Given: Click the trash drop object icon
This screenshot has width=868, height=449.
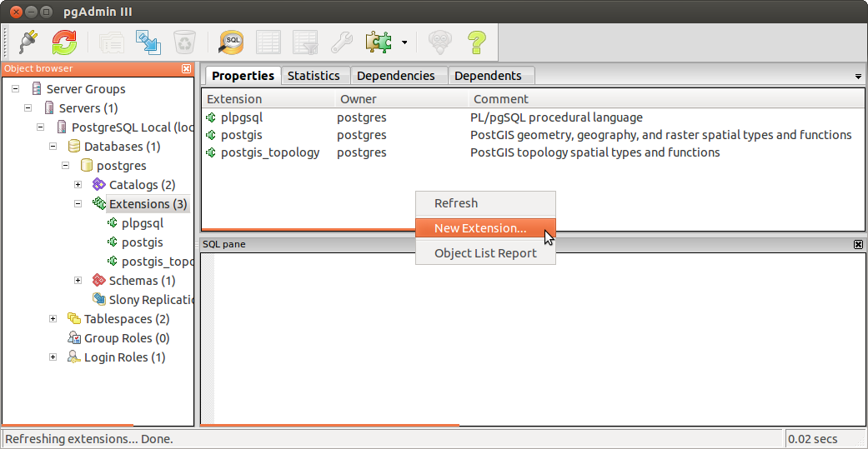Looking at the screenshot, I should (183, 42).
